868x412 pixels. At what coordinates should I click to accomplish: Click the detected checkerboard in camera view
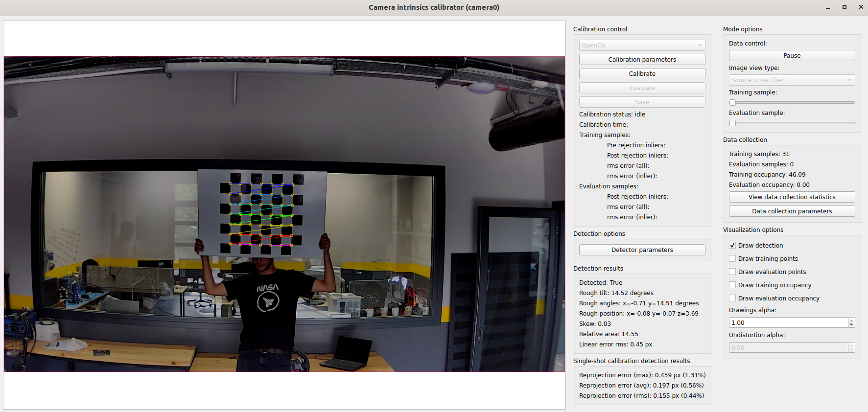(261, 214)
